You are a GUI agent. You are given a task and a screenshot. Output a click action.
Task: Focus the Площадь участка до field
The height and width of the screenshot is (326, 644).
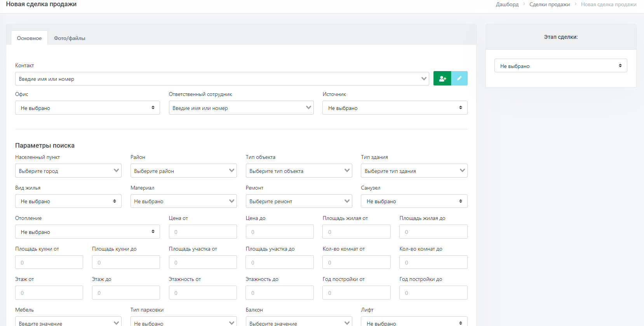point(280,262)
